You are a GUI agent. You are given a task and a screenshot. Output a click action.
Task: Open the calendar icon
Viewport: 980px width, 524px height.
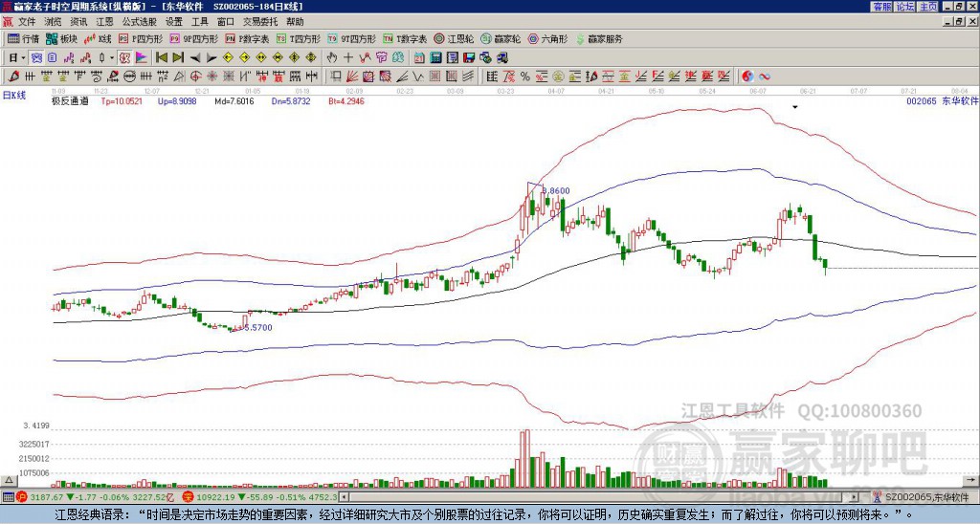pos(419,58)
